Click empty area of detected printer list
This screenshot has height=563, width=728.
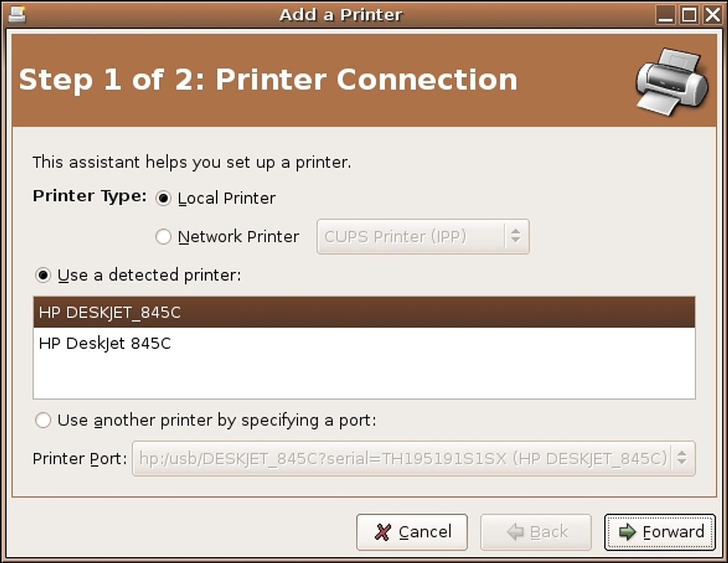tap(364, 379)
